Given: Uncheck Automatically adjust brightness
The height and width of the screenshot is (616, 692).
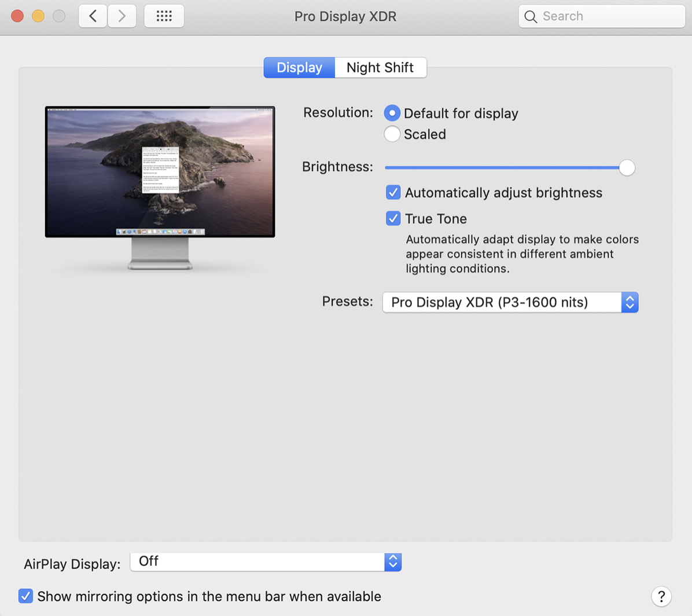Looking at the screenshot, I should (393, 192).
